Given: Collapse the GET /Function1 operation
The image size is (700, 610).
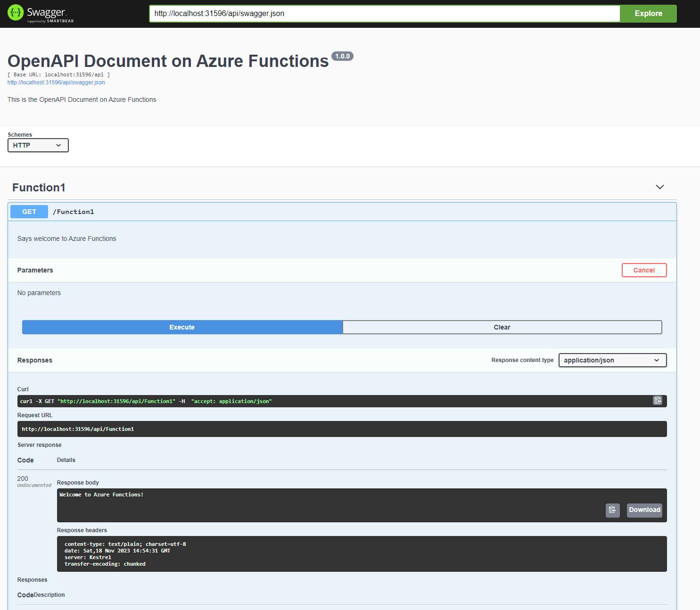Looking at the screenshot, I should (x=29, y=212).
